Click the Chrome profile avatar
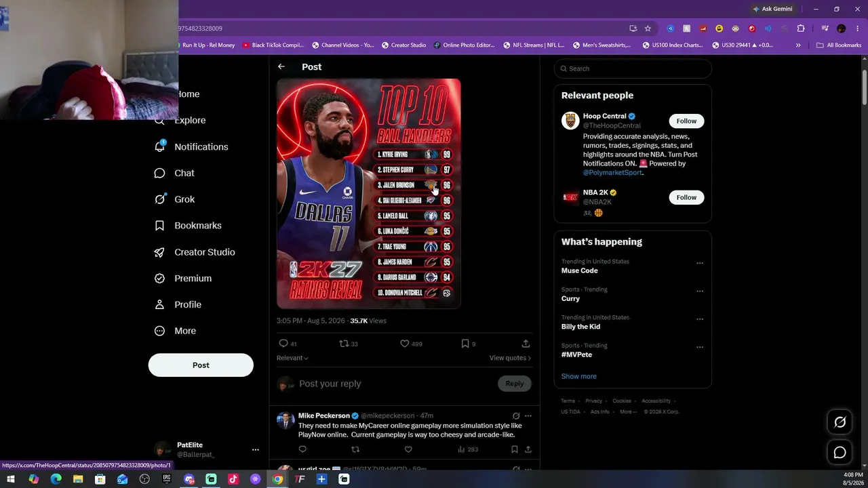 pyautogui.click(x=842, y=28)
